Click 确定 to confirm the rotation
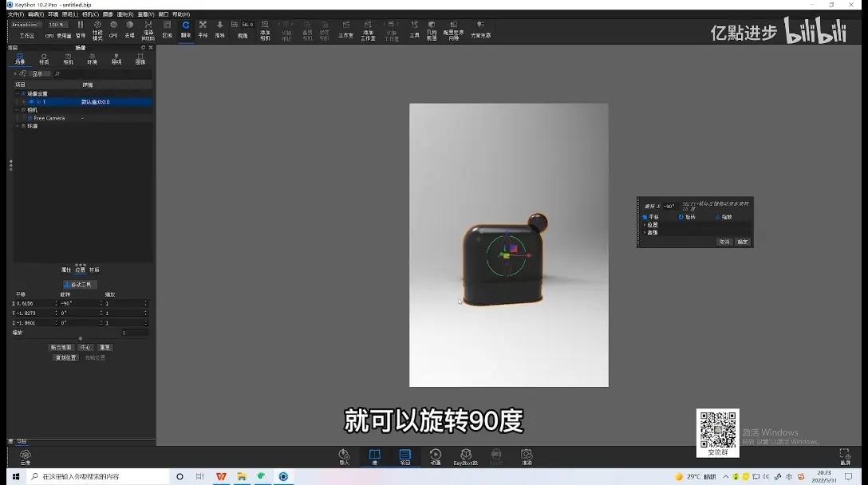Image resolution: width=868 pixels, height=485 pixels. (x=742, y=242)
